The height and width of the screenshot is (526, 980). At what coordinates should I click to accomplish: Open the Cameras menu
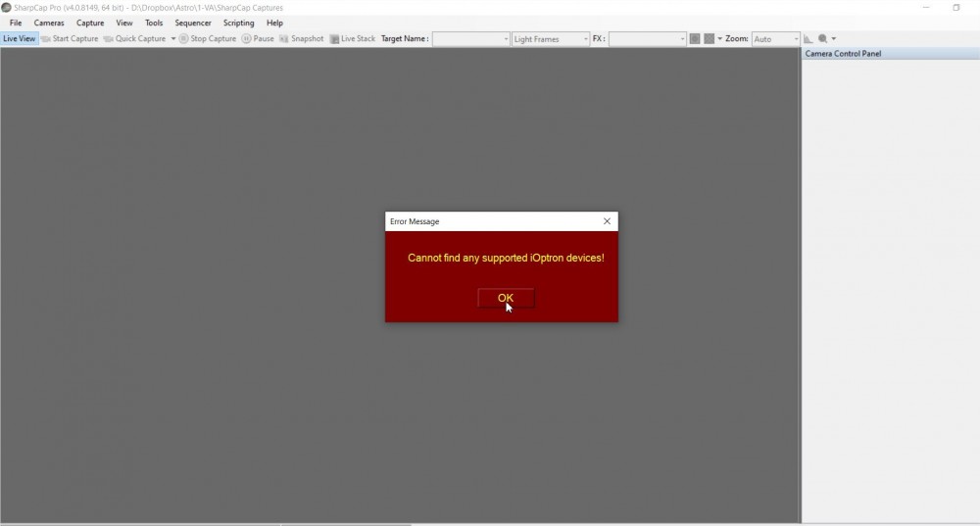click(x=49, y=23)
